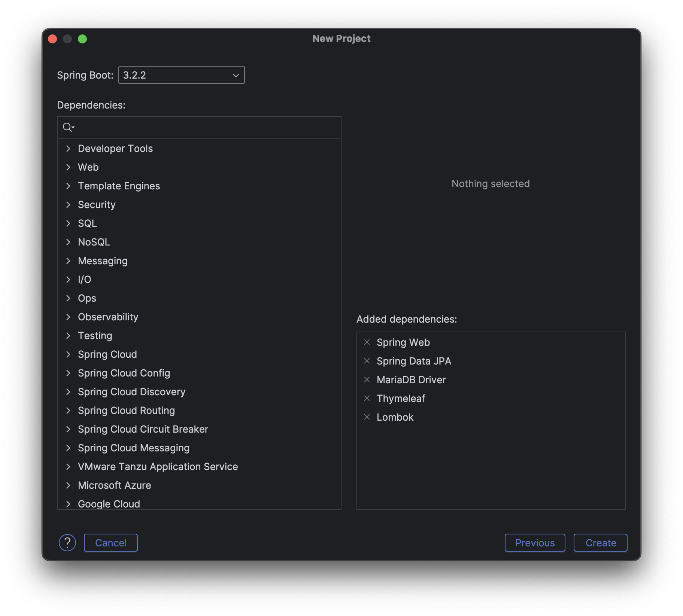This screenshot has height=616, width=683.
Task: Expand the Template Engines category
Action: (x=68, y=186)
